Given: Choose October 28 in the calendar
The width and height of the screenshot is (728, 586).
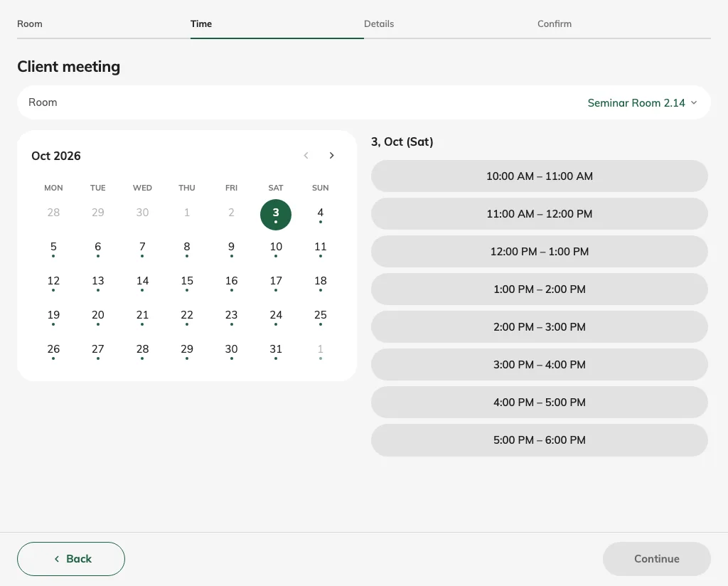Looking at the screenshot, I should (142, 351).
